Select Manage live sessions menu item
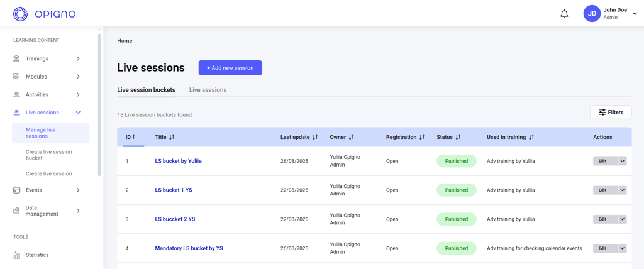The height and width of the screenshot is (269, 644). pyautogui.click(x=50, y=133)
